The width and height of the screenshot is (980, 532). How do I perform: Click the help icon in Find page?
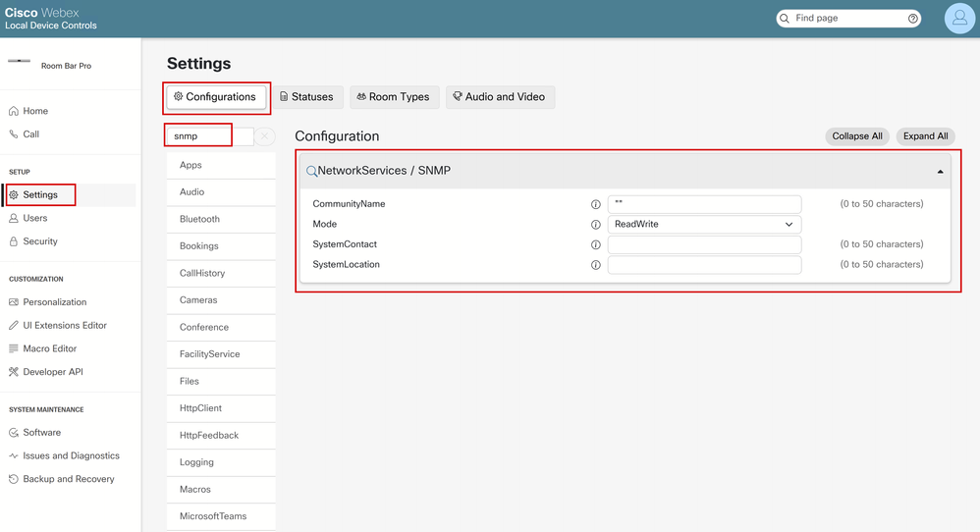pos(913,19)
